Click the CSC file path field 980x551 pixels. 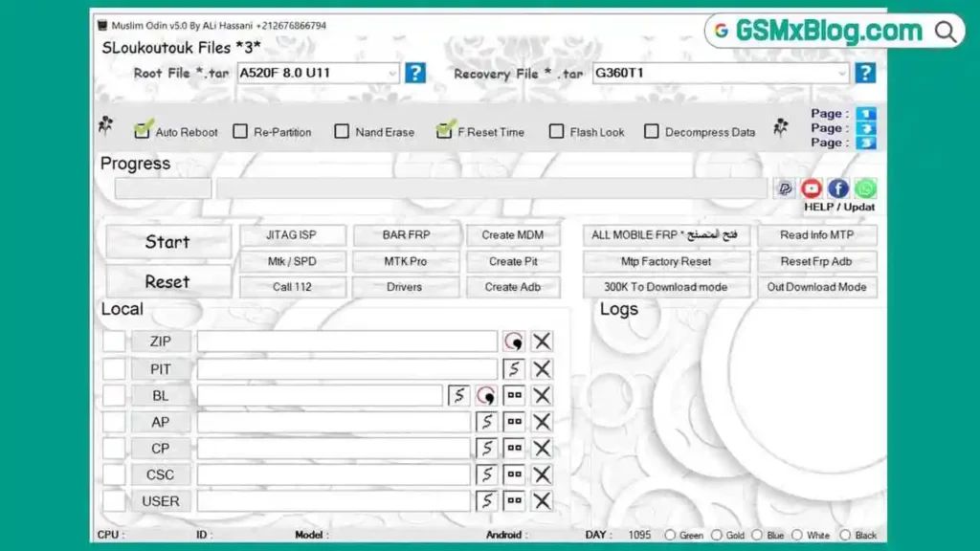tap(333, 474)
